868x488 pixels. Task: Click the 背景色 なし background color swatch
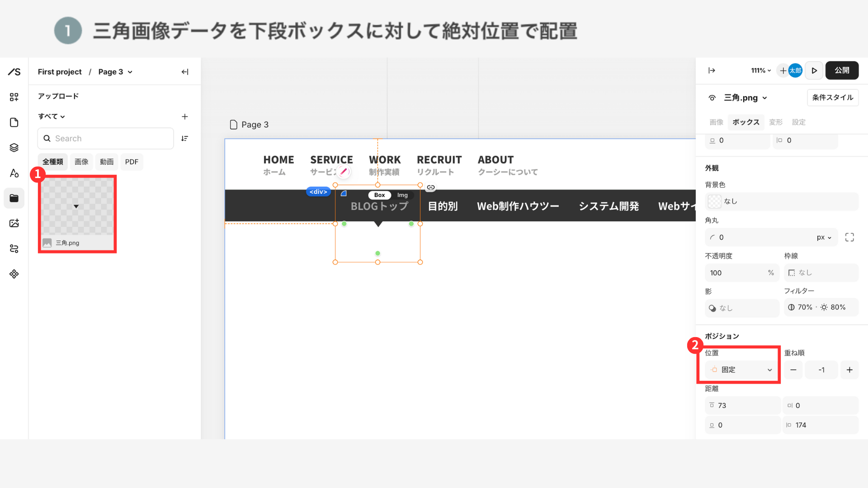pyautogui.click(x=714, y=202)
